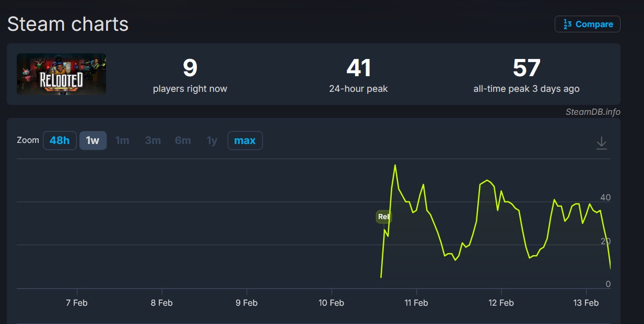This screenshot has width=644, height=324.
Task: Click the '7 Feb' axis label
Action: [x=77, y=303]
